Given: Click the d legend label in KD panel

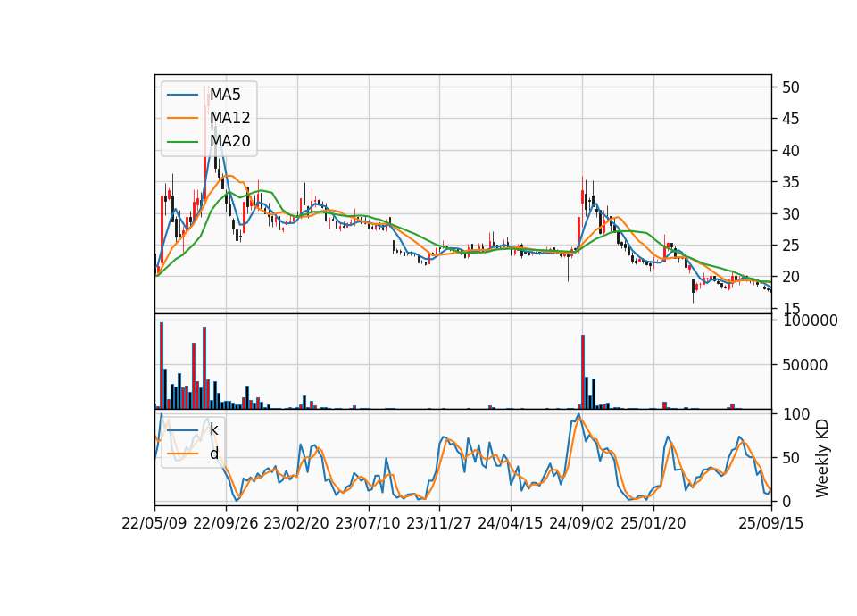Looking at the screenshot, I should point(214,454).
